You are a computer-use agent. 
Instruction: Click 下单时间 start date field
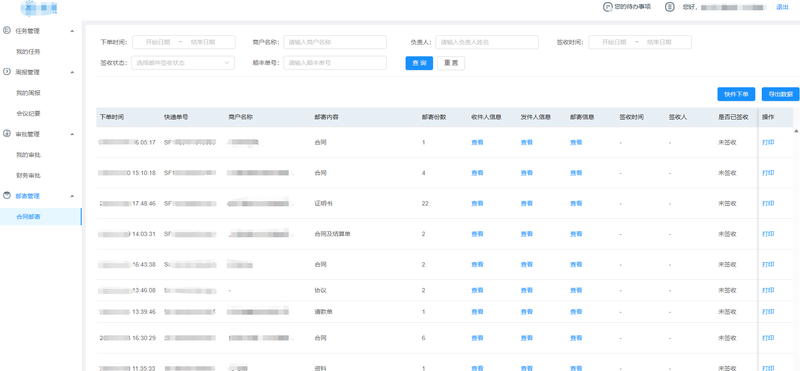[x=157, y=42]
